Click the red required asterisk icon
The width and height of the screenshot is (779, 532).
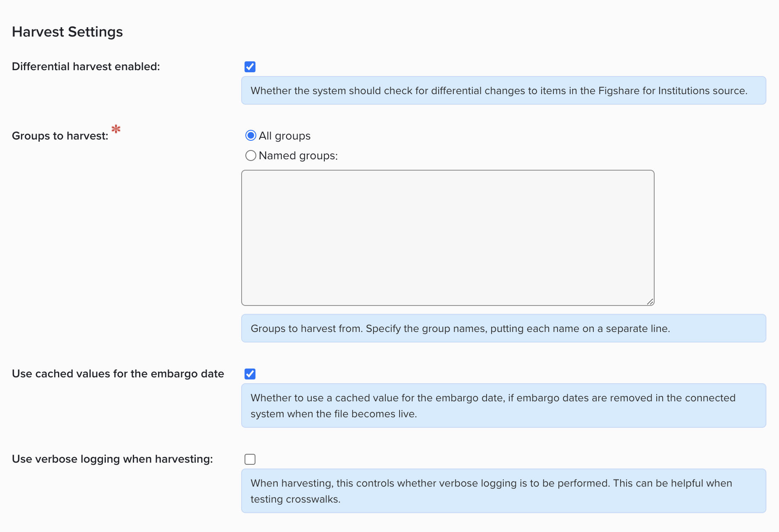(x=116, y=129)
